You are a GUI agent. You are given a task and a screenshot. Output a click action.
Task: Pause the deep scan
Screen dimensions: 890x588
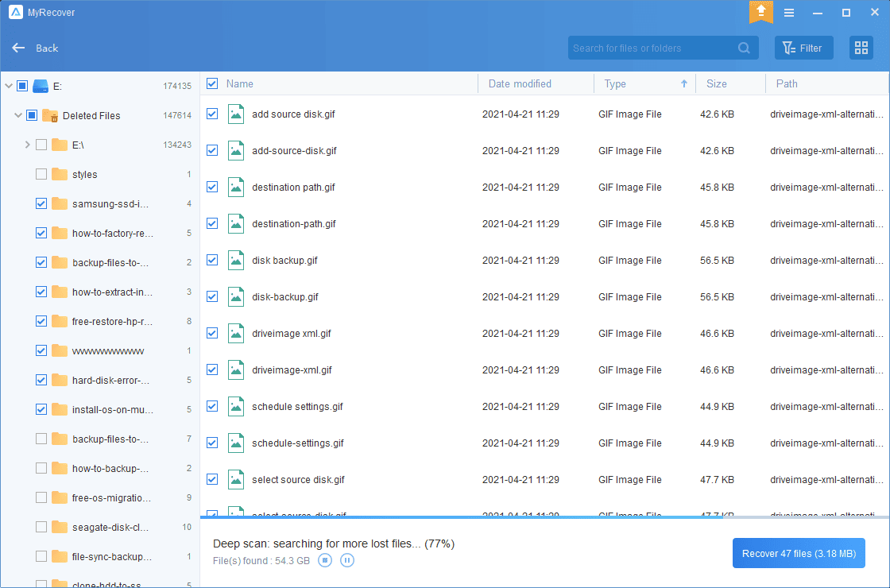pos(346,560)
